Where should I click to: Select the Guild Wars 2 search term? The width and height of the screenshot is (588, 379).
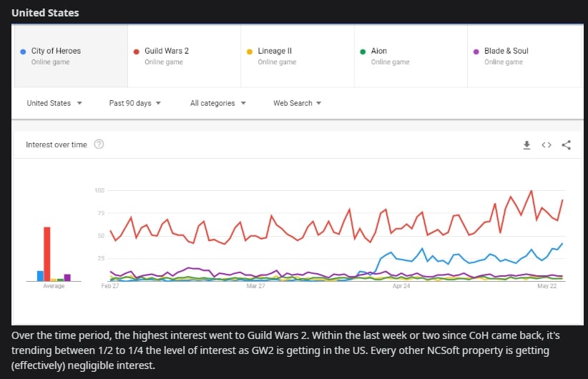(184, 56)
